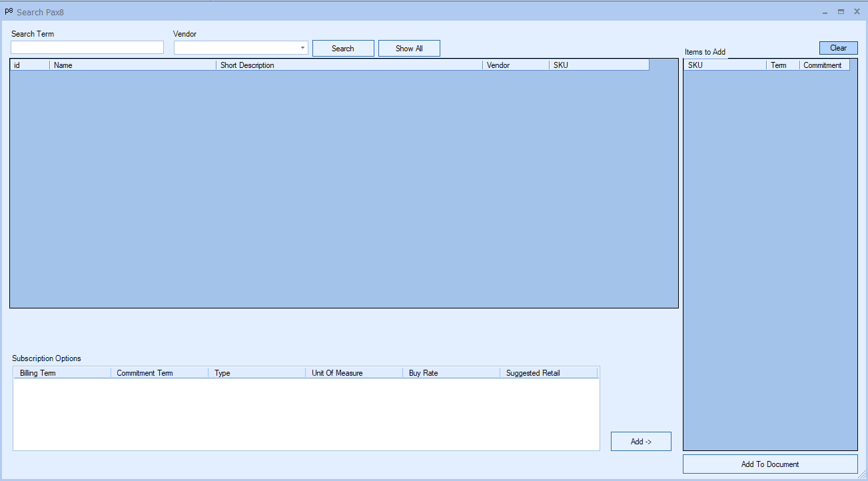Sort results by Vendor column header
Image resolution: width=868 pixels, height=481 pixels.
click(x=516, y=65)
